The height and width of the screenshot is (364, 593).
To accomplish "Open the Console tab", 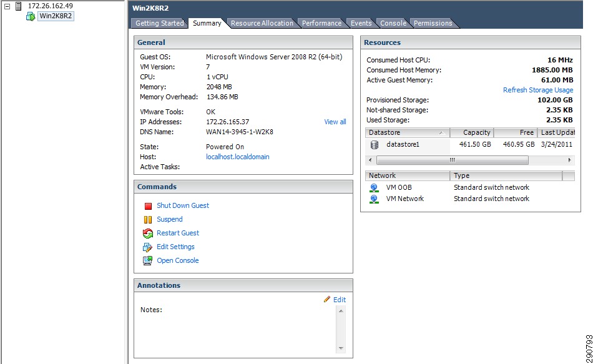I will point(393,23).
